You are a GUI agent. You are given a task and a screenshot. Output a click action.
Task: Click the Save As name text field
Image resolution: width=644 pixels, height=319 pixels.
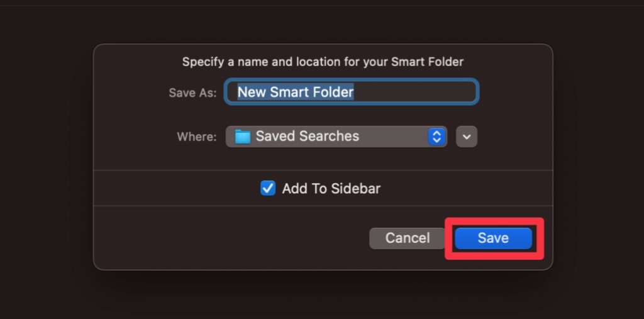click(x=352, y=92)
